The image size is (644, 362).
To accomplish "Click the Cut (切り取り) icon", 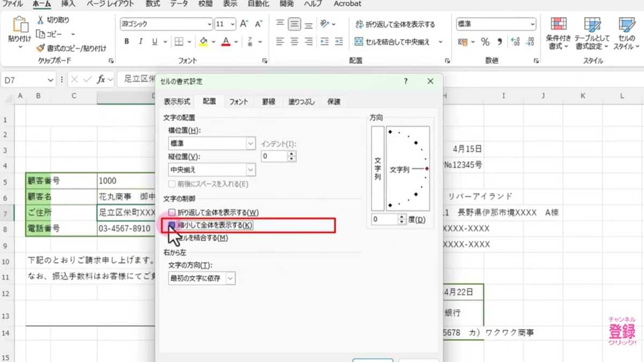I will (40, 19).
